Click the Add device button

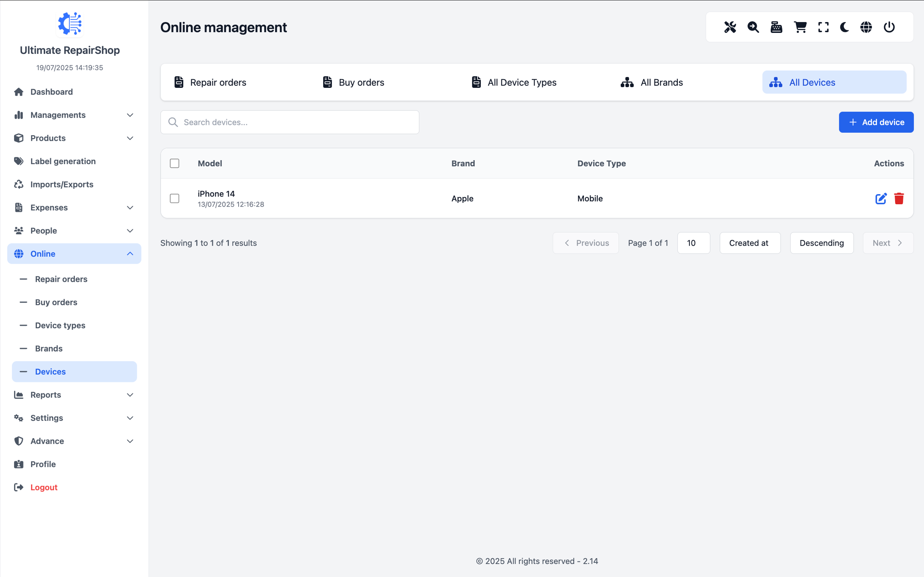coord(876,122)
